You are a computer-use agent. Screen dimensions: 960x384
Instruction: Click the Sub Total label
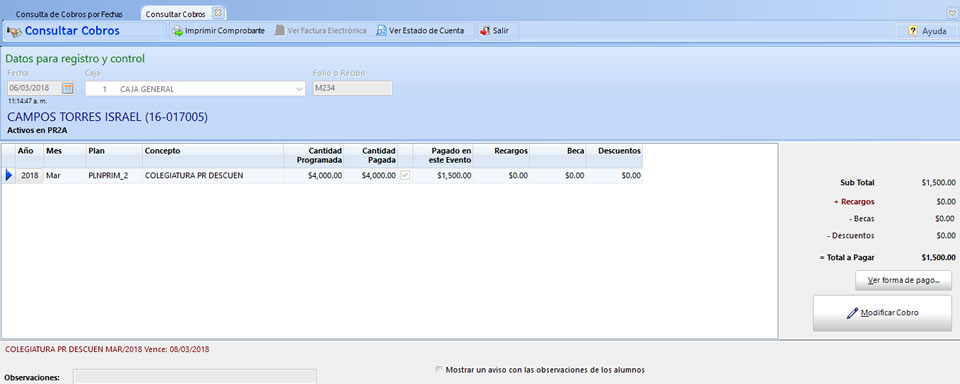coord(857,183)
